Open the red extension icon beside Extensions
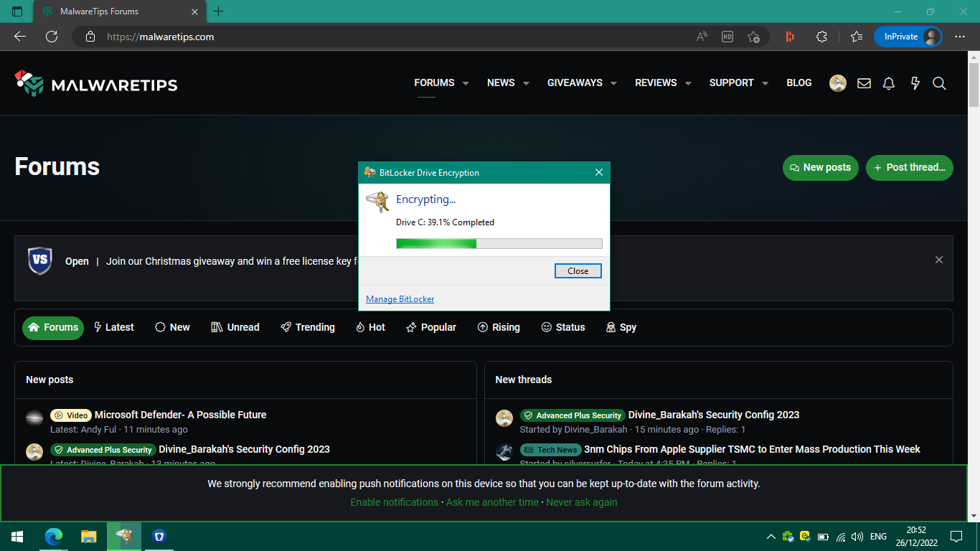Image resolution: width=980 pixels, height=551 pixels. click(790, 37)
